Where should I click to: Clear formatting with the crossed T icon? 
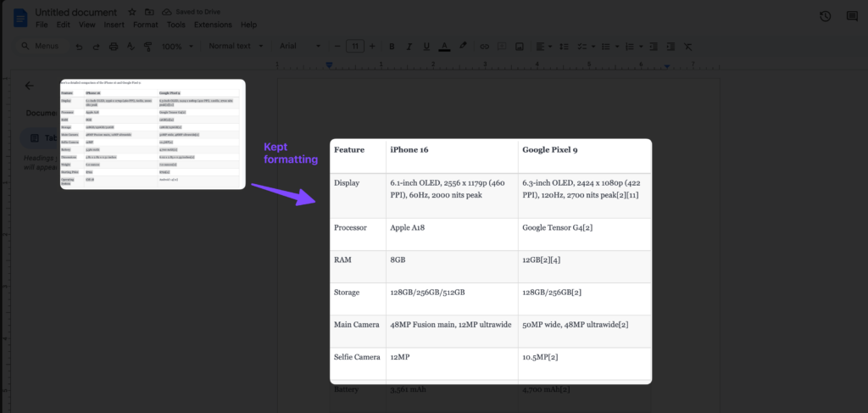click(687, 46)
